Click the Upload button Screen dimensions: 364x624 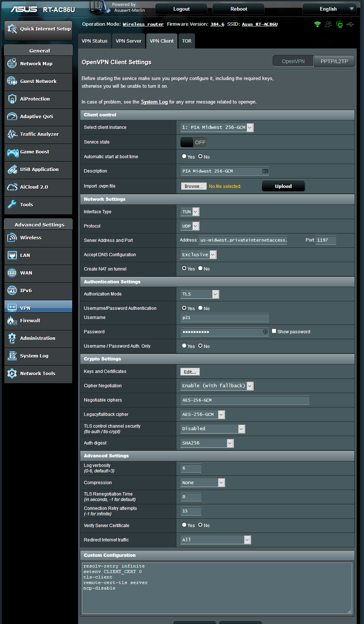[283, 186]
